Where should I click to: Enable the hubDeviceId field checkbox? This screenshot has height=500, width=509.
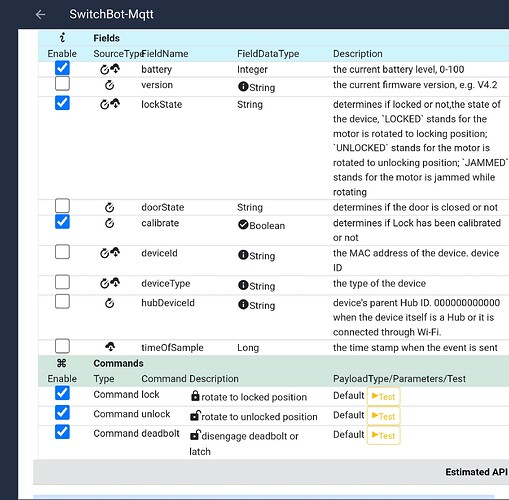(62, 301)
